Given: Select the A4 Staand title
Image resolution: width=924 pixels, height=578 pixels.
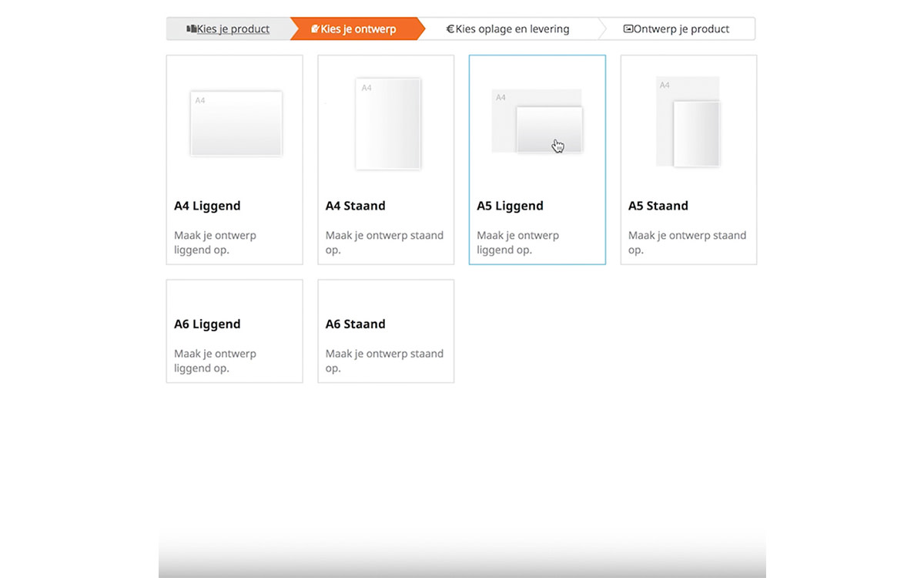Looking at the screenshot, I should pyautogui.click(x=355, y=206).
